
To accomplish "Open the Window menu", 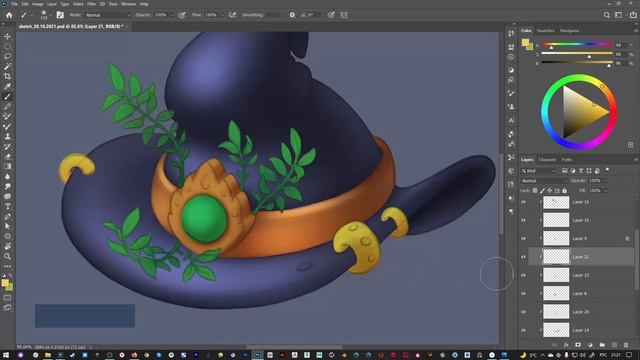I will coord(128,4).
